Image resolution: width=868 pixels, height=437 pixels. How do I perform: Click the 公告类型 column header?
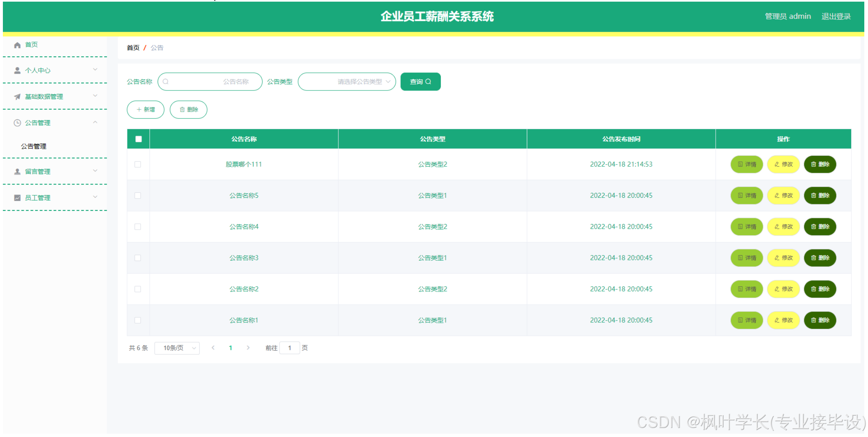(x=433, y=139)
